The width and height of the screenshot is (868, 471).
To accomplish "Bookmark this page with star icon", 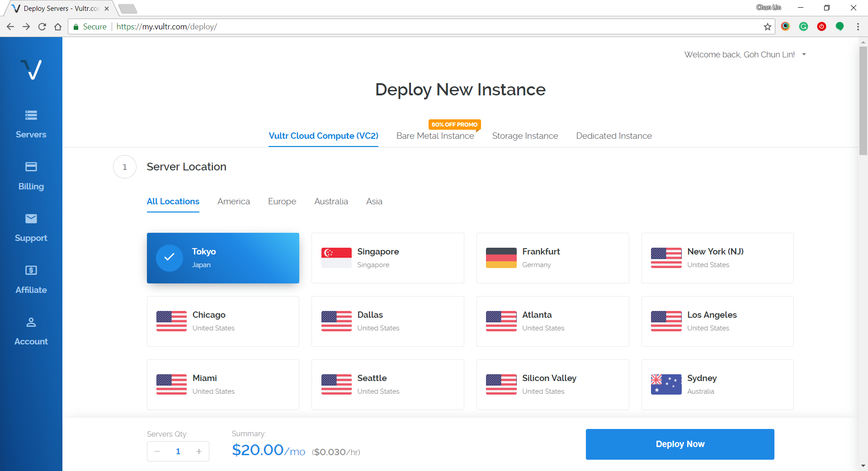I will pyautogui.click(x=767, y=27).
